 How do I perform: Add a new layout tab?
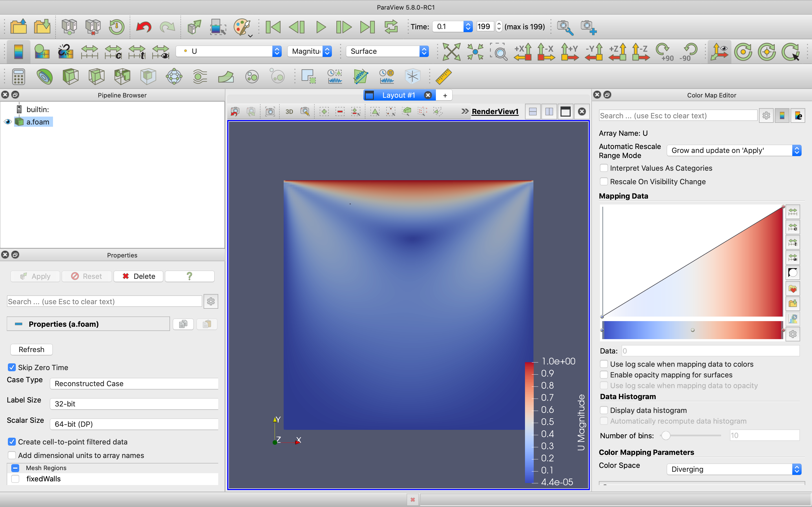(x=445, y=95)
